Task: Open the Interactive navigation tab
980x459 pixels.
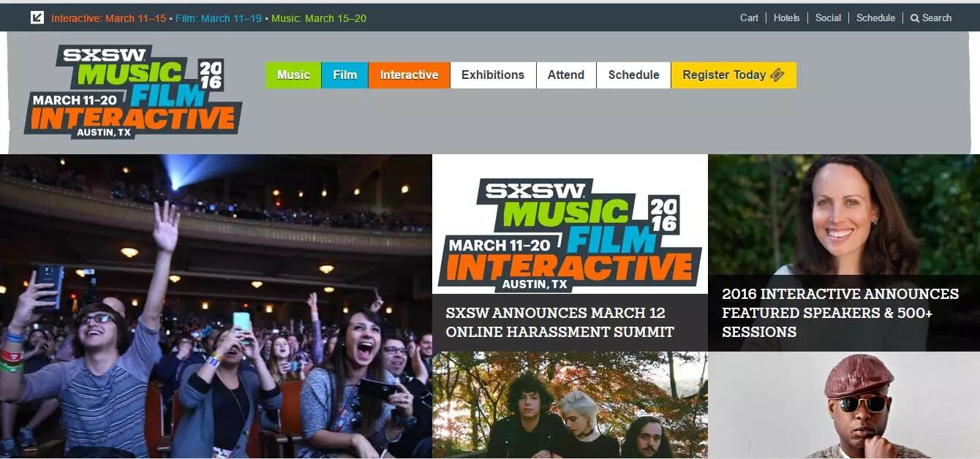Action: click(409, 75)
